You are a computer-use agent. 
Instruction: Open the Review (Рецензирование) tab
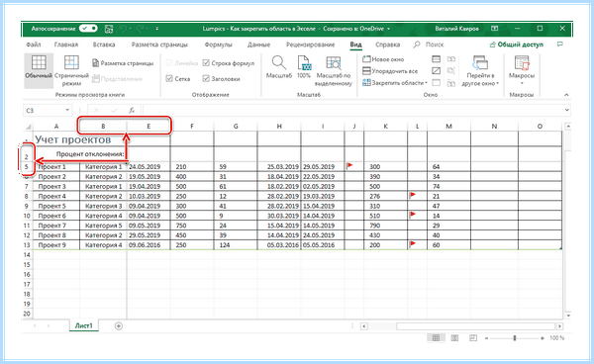tap(310, 45)
